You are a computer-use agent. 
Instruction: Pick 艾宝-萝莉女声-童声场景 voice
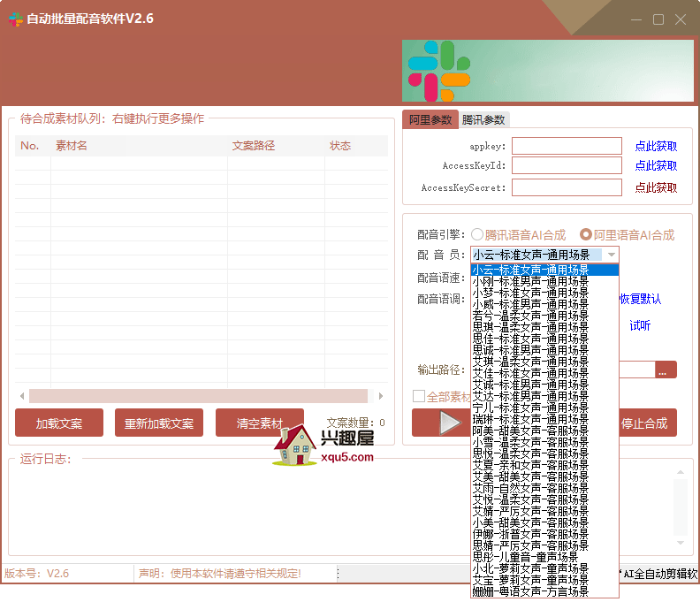click(x=545, y=580)
